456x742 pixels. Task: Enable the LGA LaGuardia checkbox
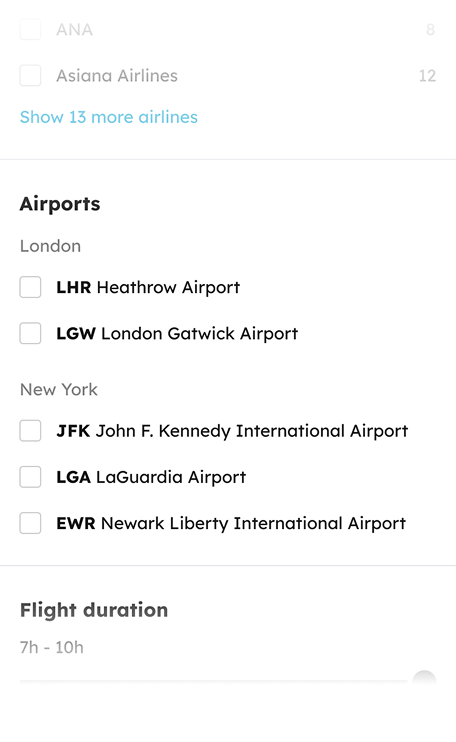pyautogui.click(x=30, y=477)
